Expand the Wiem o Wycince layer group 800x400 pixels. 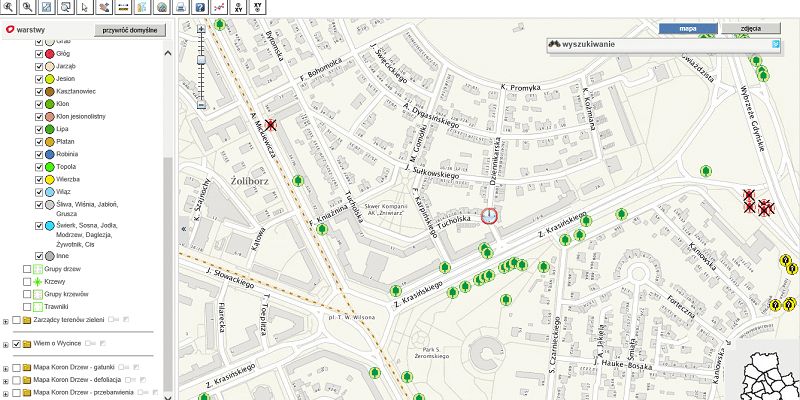point(6,344)
